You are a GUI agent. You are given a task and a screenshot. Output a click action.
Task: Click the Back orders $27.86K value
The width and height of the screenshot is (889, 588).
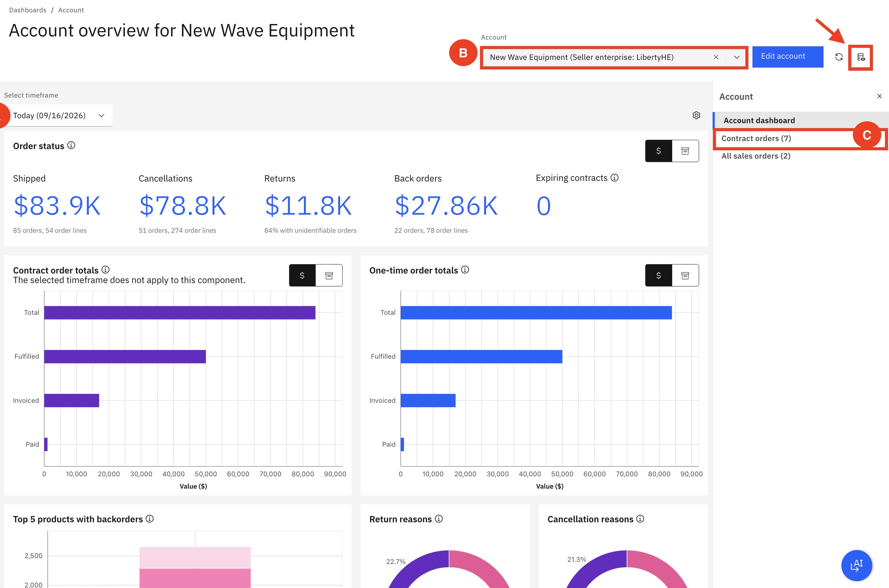[446, 205]
